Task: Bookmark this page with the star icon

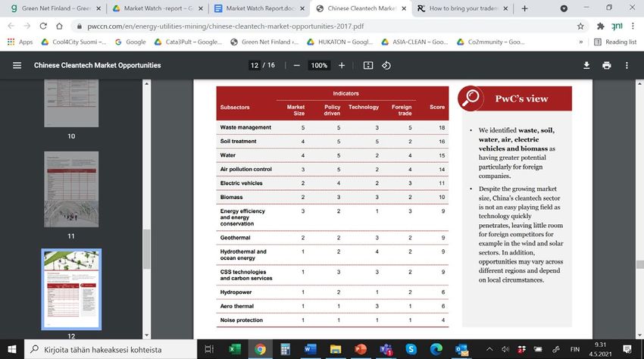Action: click(580, 27)
